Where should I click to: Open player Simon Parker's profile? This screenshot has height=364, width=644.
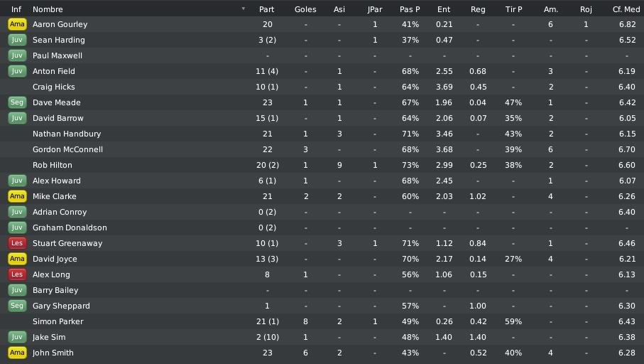[x=58, y=321]
